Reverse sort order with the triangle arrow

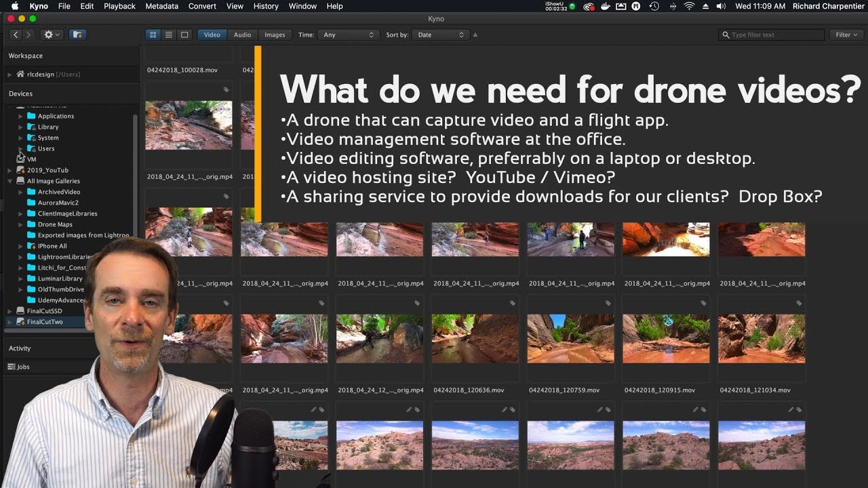(x=475, y=35)
